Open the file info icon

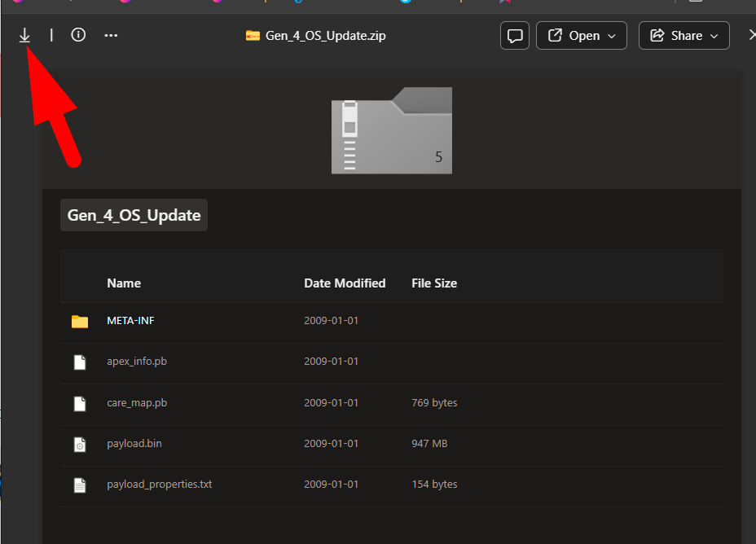(x=78, y=35)
